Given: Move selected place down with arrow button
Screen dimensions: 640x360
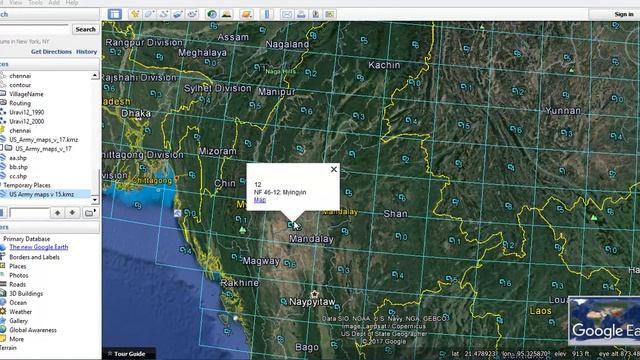Looking at the screenshot, I should [72, 213].
